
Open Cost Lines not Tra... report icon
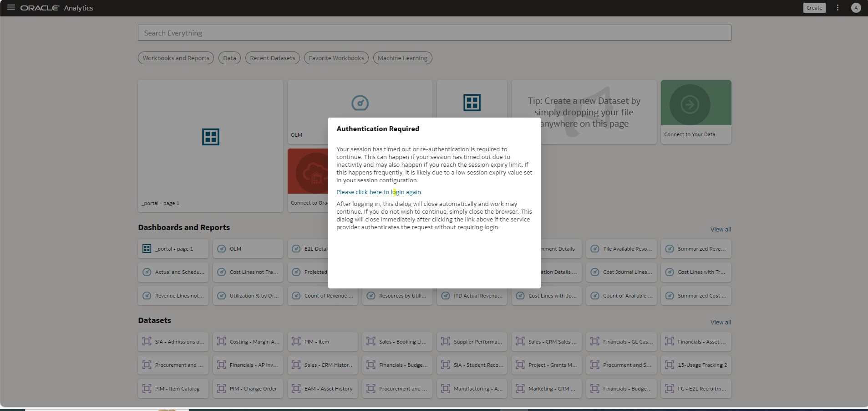click(x=221, y=272)
